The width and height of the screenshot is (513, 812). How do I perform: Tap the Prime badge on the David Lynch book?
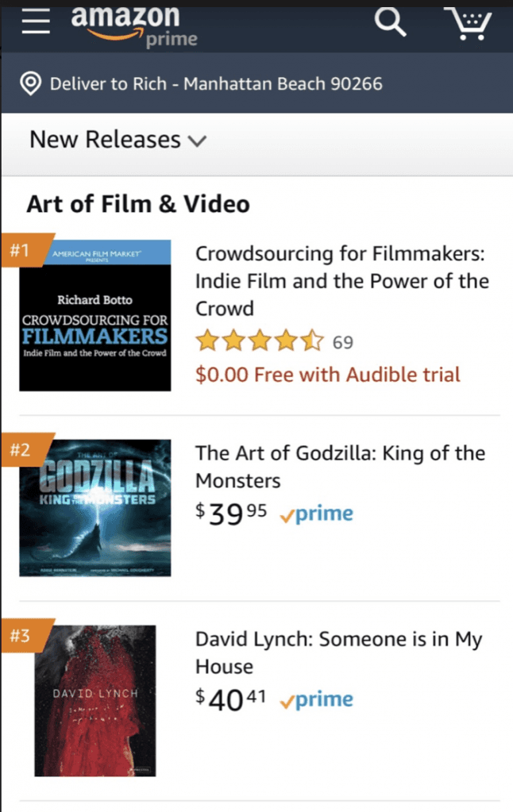(x=316, y=699)
